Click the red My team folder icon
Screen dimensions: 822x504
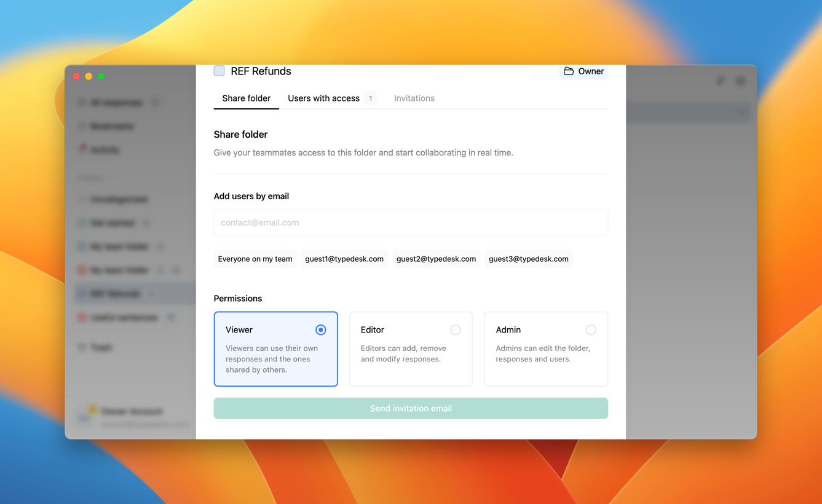(x=82, y=270)
